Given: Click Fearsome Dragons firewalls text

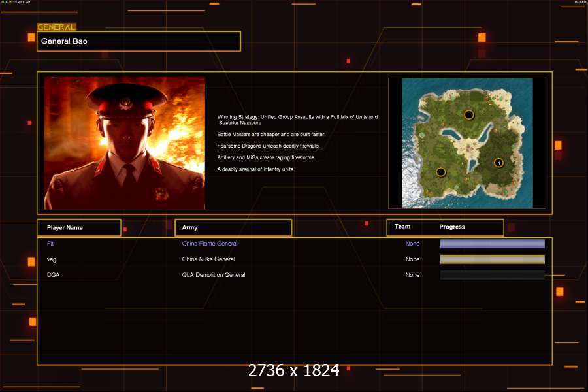Looking at the screenshot, I should point(269,146).
